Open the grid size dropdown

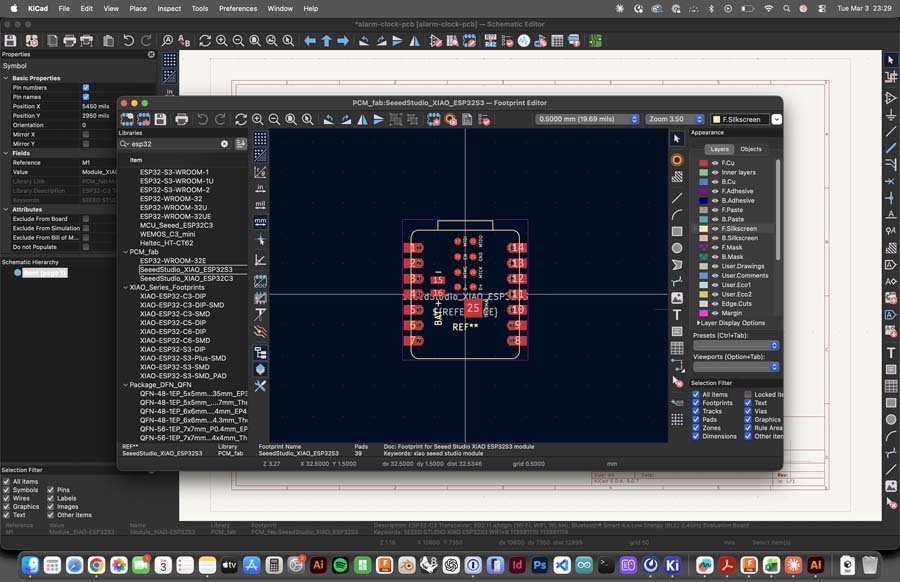[587, 119]
